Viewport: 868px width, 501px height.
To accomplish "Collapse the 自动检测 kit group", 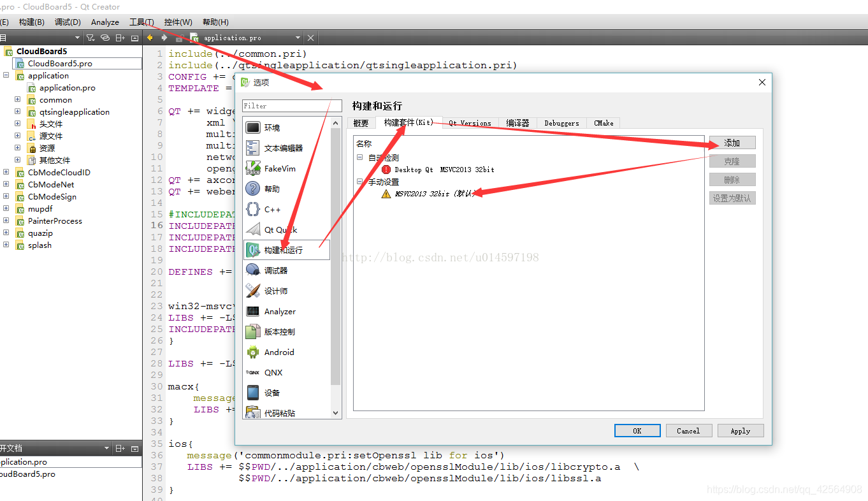I will tap(359, 157).
